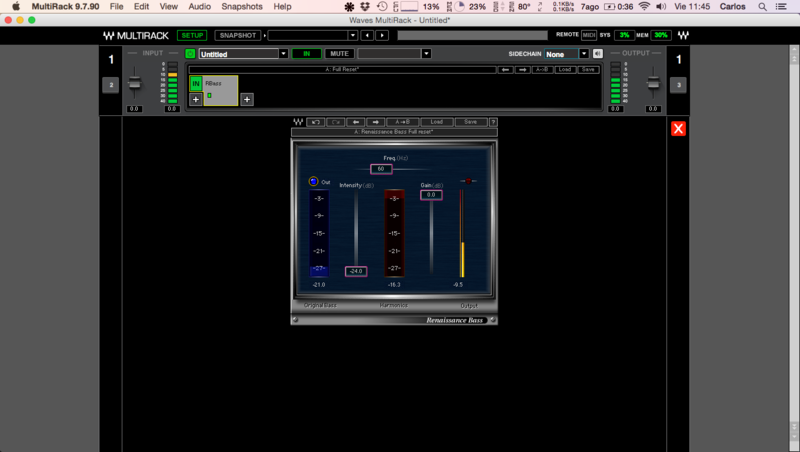800x452 pixels.
Task: Click the plugin Load button
Action: (438, 122)
